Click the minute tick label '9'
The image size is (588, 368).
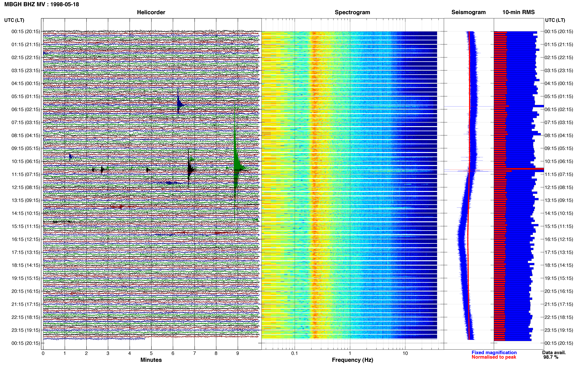(238, 353)
